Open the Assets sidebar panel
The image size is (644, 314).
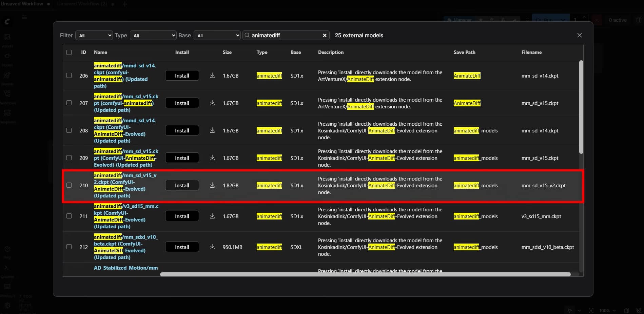(x=7, y=40)
